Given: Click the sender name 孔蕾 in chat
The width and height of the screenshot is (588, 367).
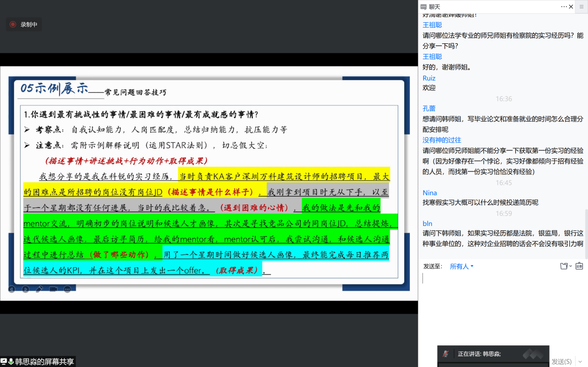Looking at the screenshot, I should point(429,108).
